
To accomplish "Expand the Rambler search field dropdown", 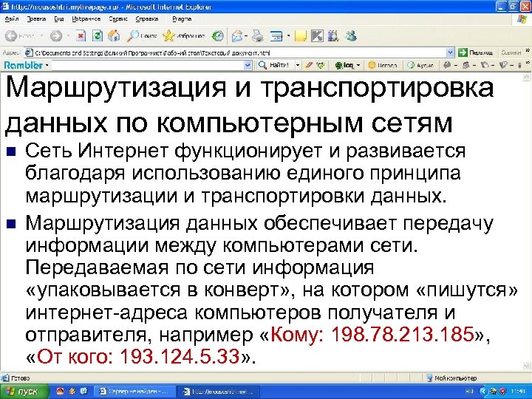I will (248, 65).
